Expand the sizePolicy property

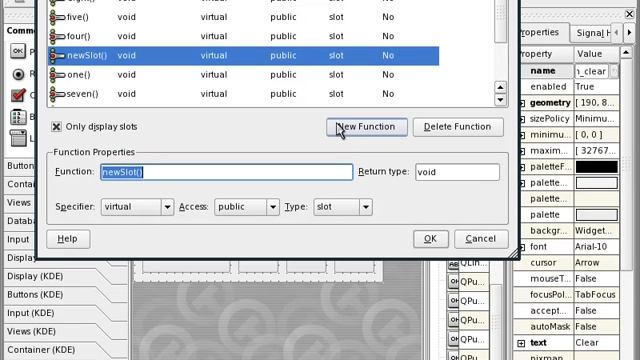[x=522, y=119]
